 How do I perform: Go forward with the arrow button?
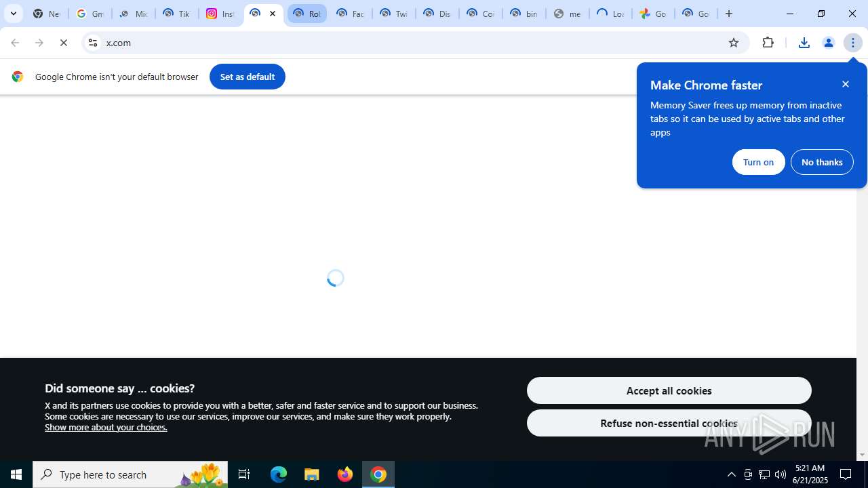39,43
